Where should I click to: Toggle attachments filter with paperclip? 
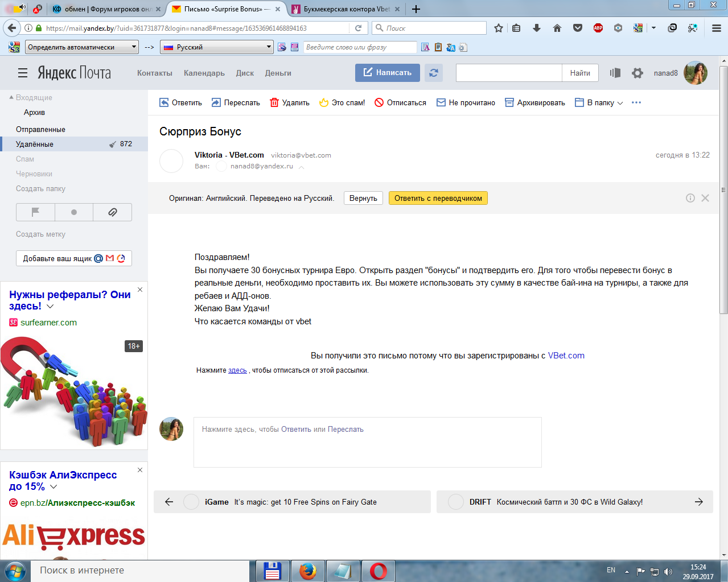coord(113,212)
